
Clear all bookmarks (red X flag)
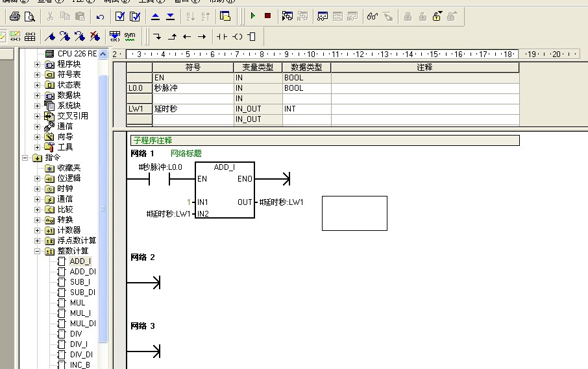95,36
